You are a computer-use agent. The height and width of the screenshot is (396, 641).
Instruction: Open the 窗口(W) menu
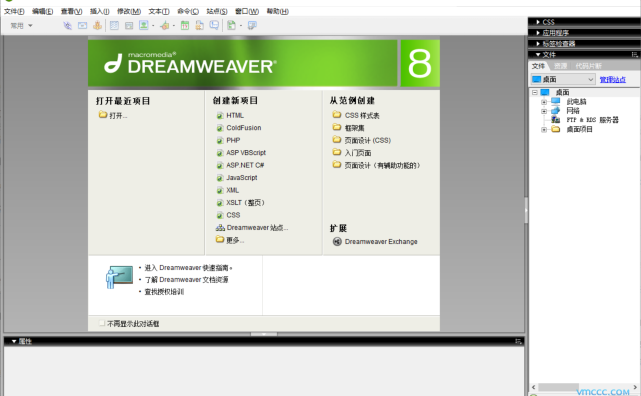pos(247,11)
